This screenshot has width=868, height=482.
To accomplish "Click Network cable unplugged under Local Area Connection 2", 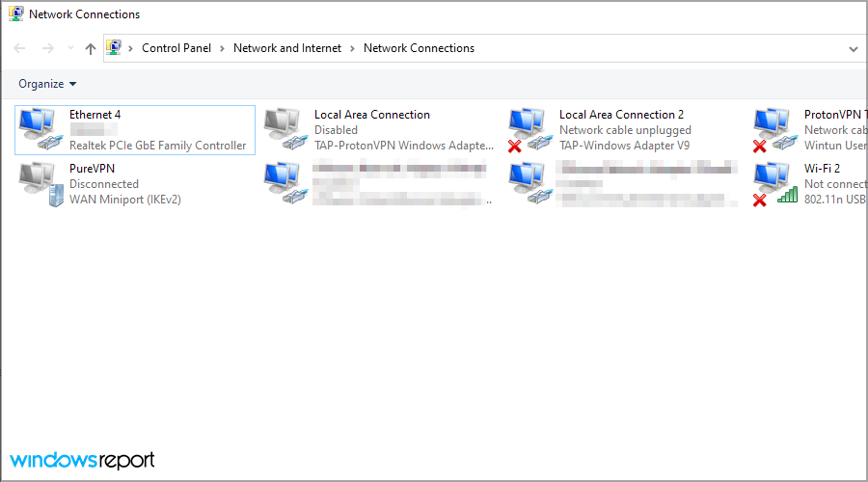I will point(626,130).
